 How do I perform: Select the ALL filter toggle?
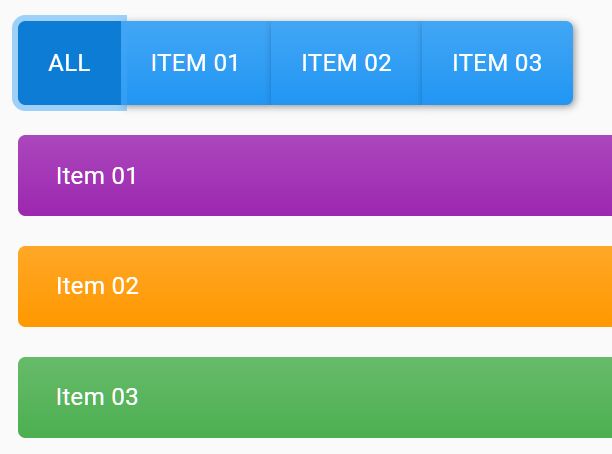(x=69, y=63)
